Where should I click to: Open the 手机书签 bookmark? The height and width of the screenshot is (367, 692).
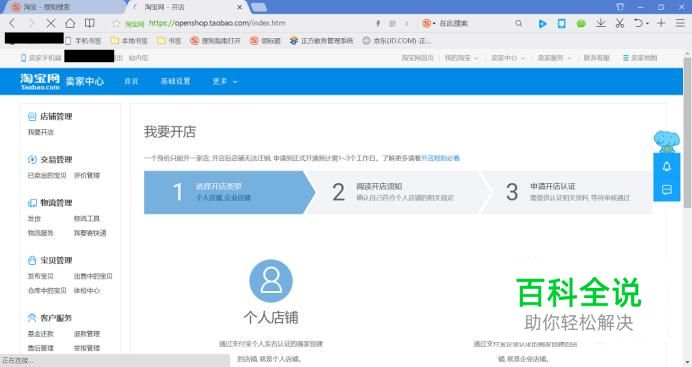pyautogui.click(x=83, y=41)
